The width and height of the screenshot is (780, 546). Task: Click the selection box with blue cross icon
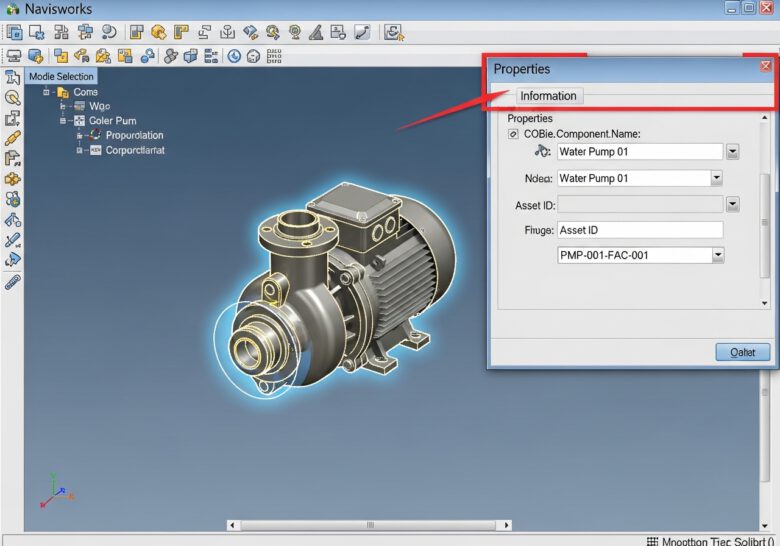[37, 32]
